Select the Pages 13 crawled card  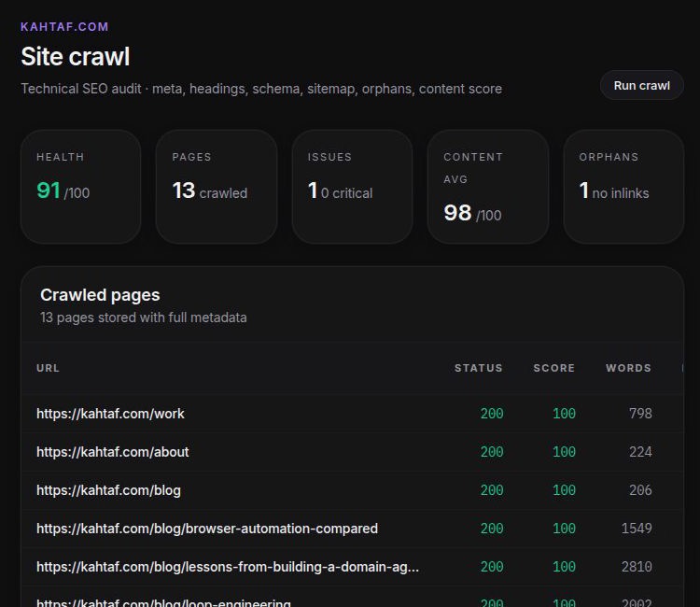(217, 187)
